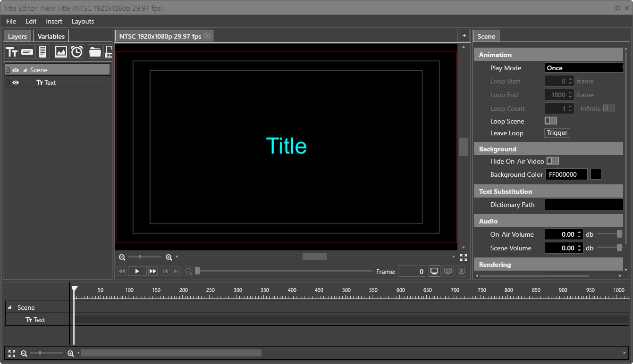Hide the Text layer with its eye icon
633x364 pixels.
pos(16,83)
